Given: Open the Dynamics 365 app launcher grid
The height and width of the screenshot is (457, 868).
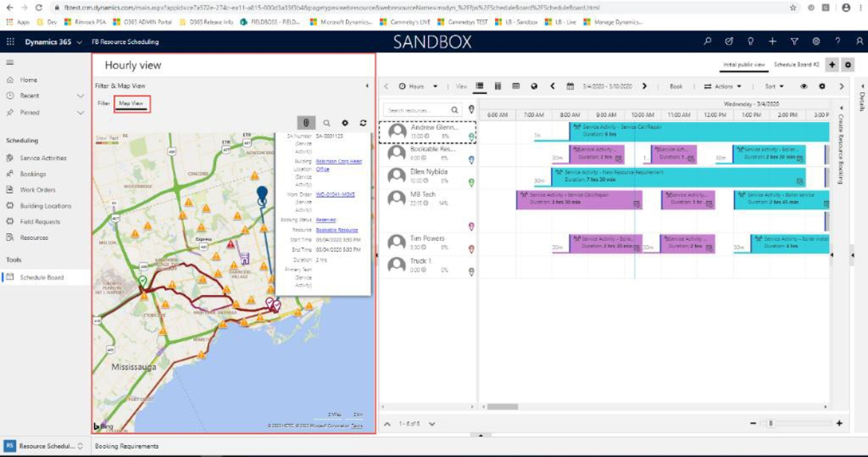Looking at the screenshot, I should tap(10, 41).
